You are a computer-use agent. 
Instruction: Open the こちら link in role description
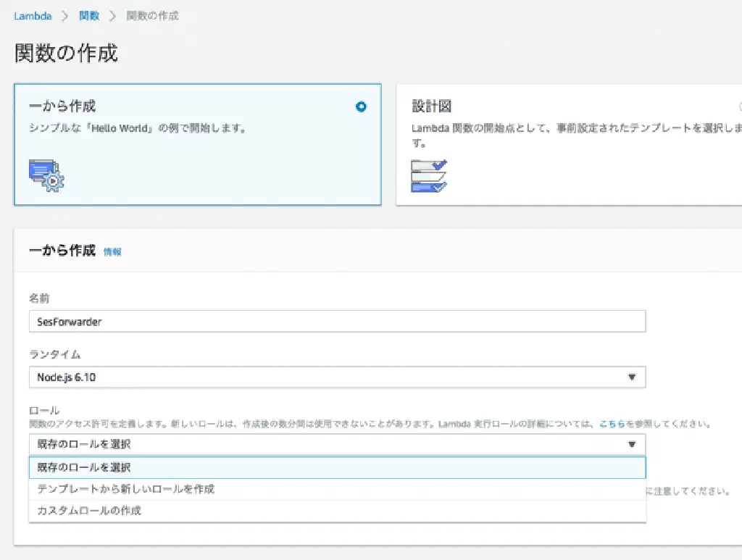tap(612, 424)
